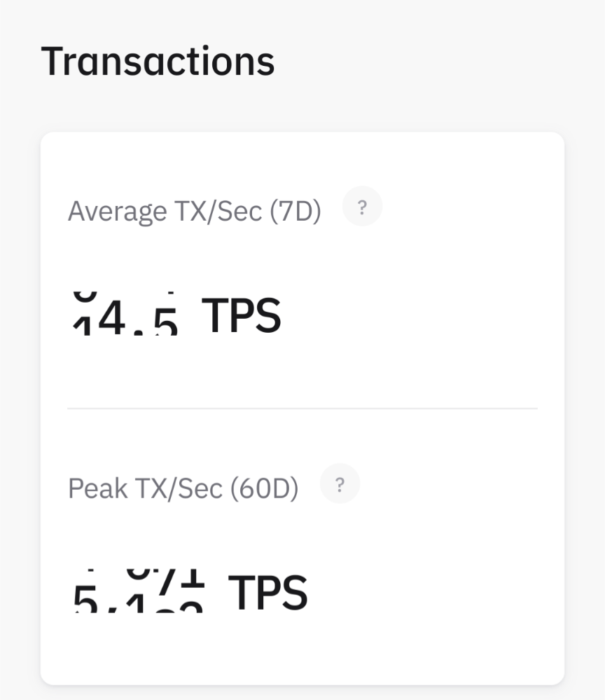Click the TPS unit after the peak value

coord(268,592)
